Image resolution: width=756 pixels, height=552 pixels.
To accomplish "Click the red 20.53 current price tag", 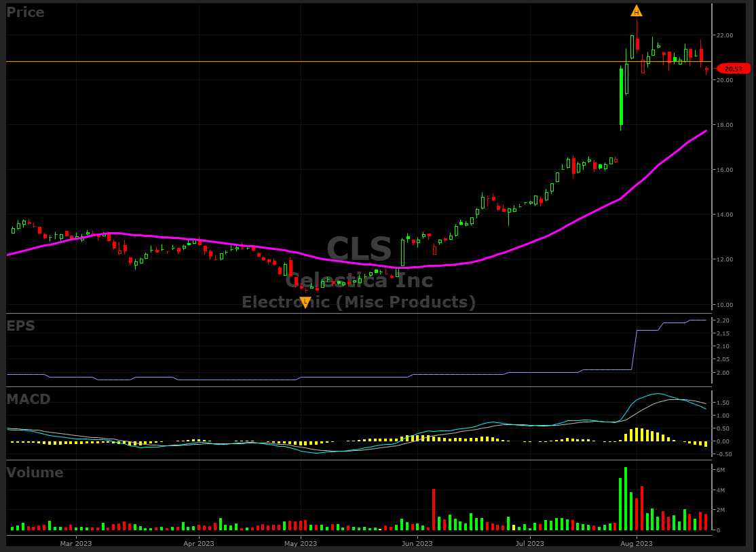I will click(x=733, y=69).
